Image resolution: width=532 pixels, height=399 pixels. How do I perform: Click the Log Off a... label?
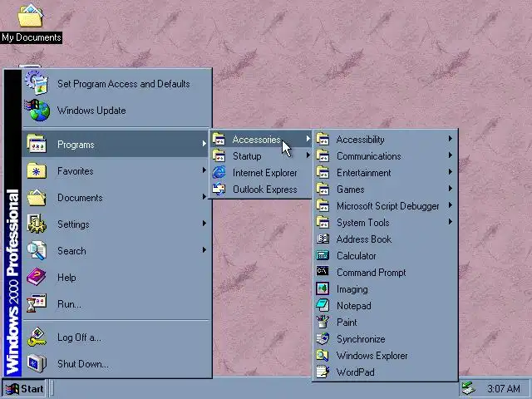tap(79, 337)
